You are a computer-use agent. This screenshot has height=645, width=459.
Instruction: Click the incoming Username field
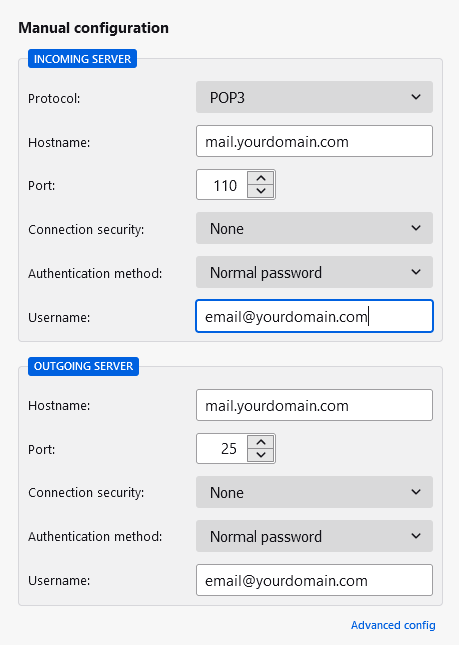tap(314, 316)
